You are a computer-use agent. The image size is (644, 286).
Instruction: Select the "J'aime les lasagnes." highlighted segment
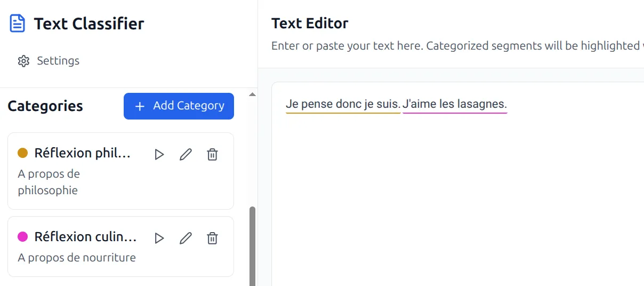coord(454,104)
